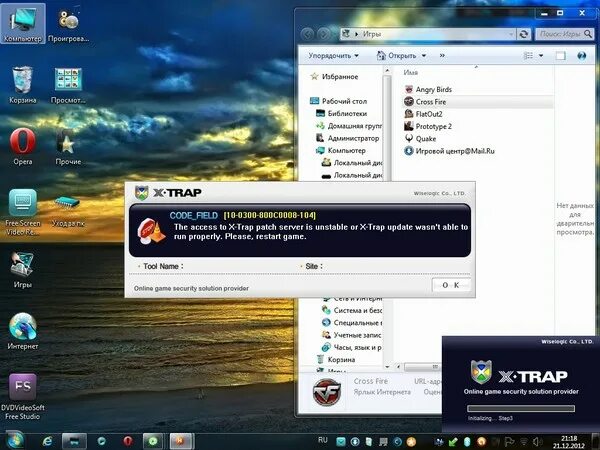
Task: Click the Cross Fire details pane thumbnail
Action: tap(326, 392)
